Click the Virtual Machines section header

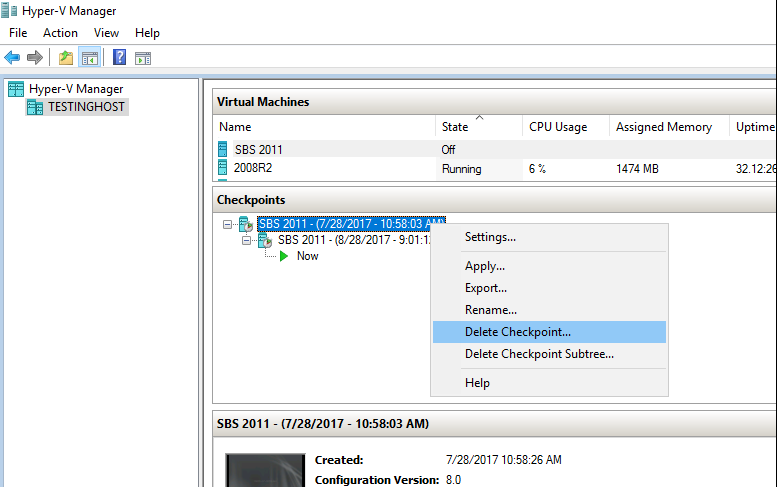click(x=495, y=102)
